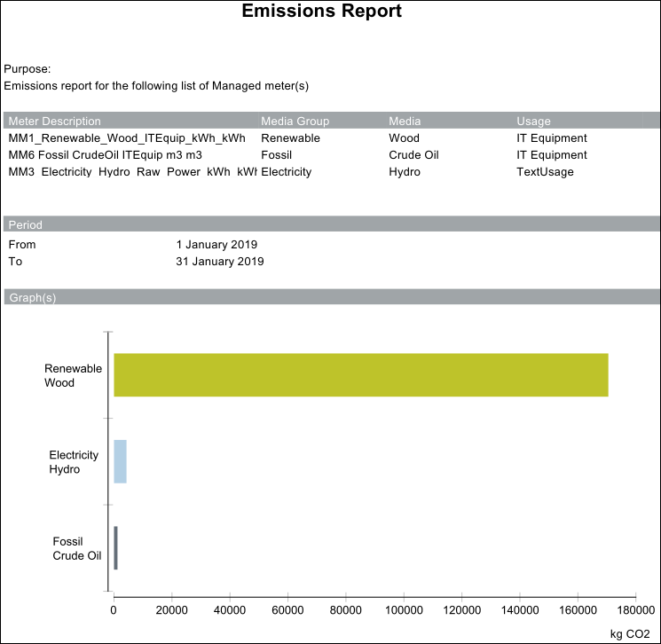The width and height of the screenshot is (661, 644).
Task: Click the Media Group column header
Action: (x=295, y=121)
